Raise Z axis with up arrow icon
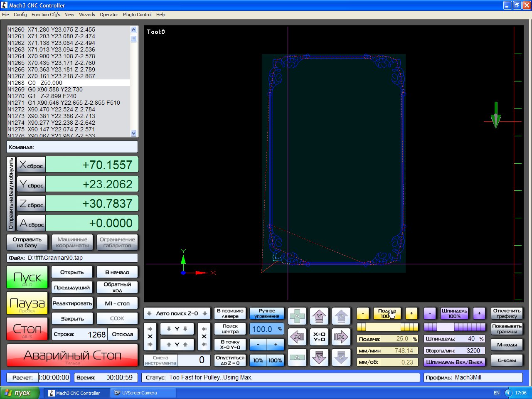532x399 pixels. [341, 316]
